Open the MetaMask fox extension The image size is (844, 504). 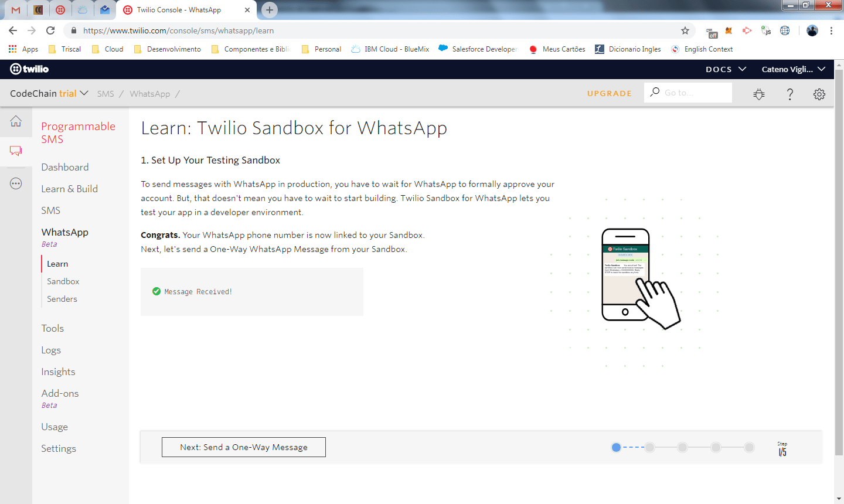[x=729, y=30]
